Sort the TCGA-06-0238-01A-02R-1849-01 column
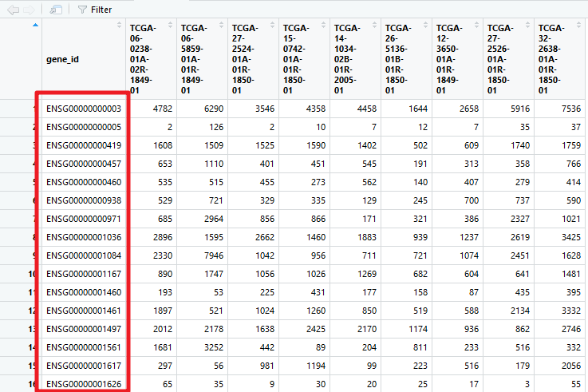The height and width of the screenshot is (392, 588). pyautogui.click(x=170, y=25)
